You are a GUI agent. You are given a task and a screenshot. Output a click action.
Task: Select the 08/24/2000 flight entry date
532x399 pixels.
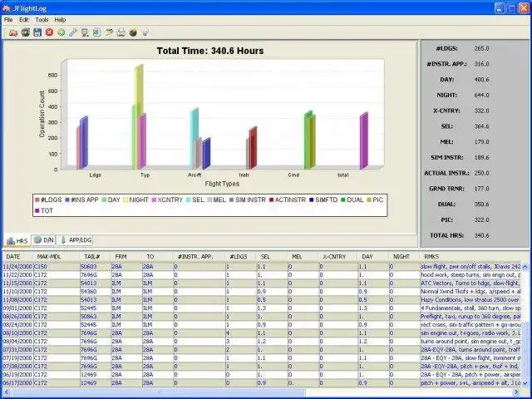[x=17, y=325]
